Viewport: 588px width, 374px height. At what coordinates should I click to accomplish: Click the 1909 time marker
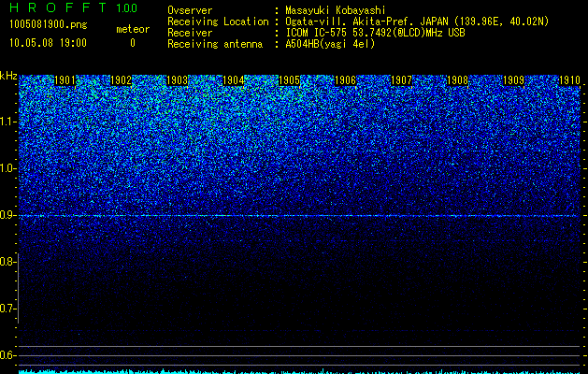tap(513, 80)
